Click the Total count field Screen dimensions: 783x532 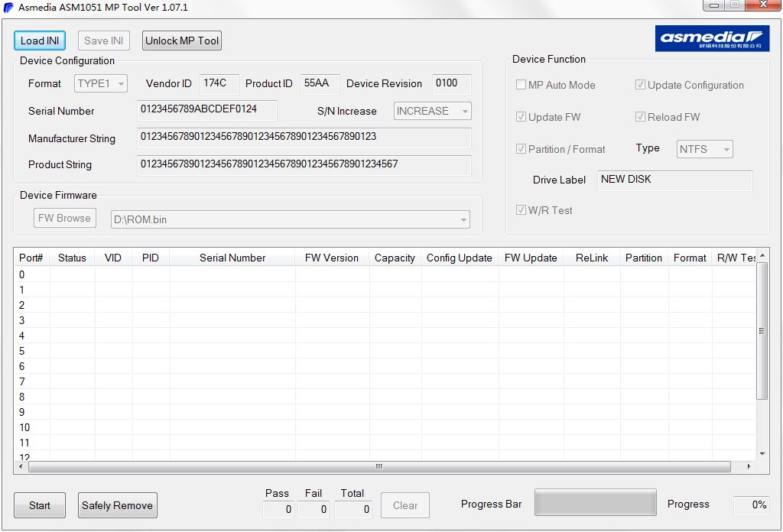click(353, 509)
